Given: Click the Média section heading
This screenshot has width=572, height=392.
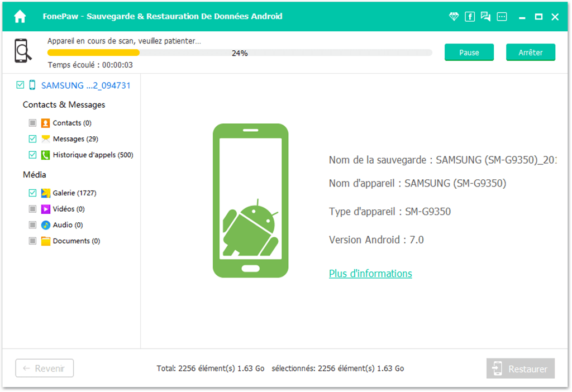Looking at the screenshot, I should tap(34, 175).
